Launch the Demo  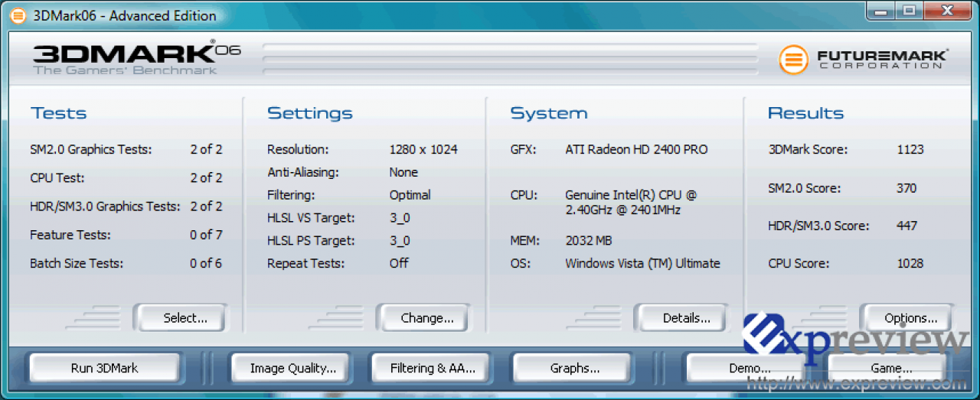[747, 368]
